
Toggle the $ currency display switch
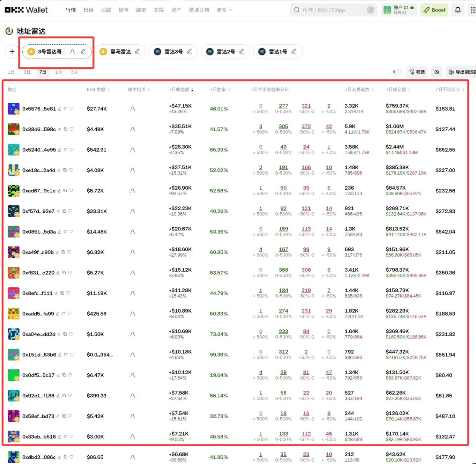396,72
